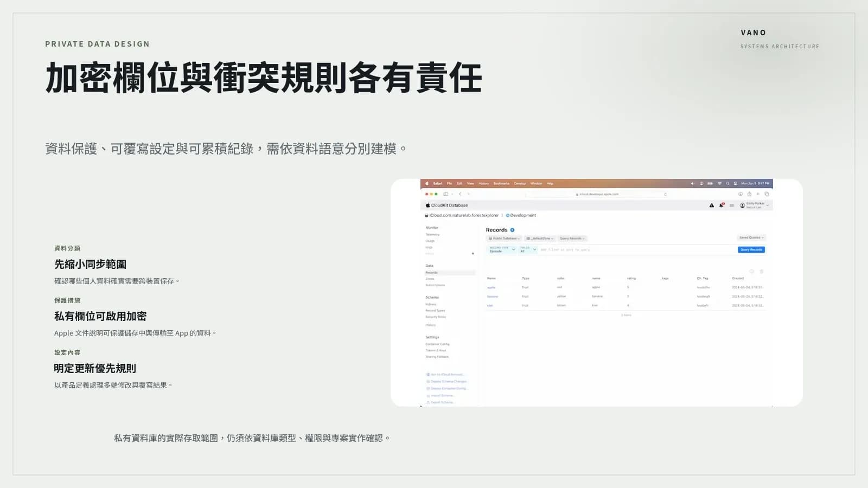Screen dimensions: 868x488
Task: Toggle the Safari sidebar icon
Action: point(446,194)
